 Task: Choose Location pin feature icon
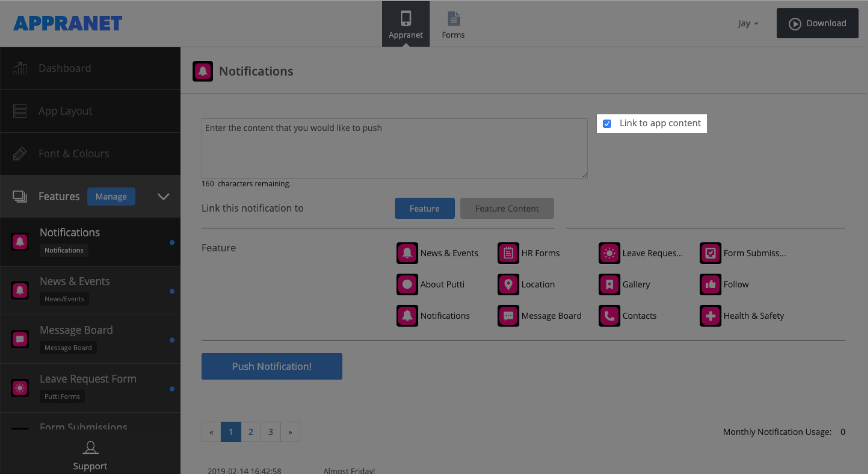coord(508,285)
